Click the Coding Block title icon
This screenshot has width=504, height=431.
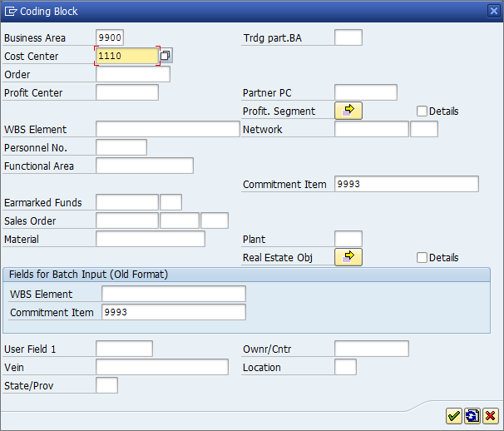[x=11, y=12]
